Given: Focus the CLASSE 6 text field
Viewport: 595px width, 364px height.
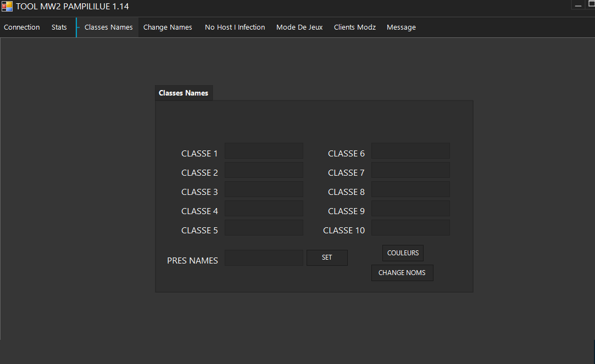Looking at the screenshot, I should click(x=410, y=151).
